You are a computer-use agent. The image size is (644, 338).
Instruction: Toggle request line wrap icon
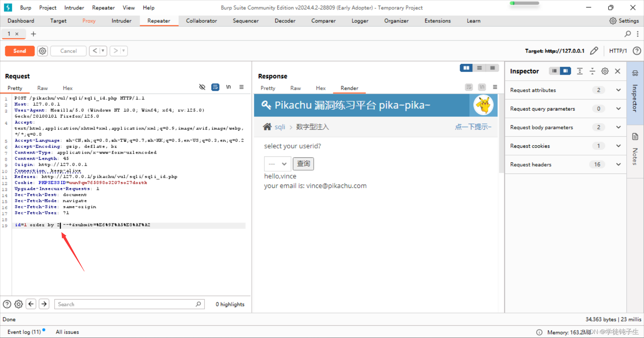(215, 87)
